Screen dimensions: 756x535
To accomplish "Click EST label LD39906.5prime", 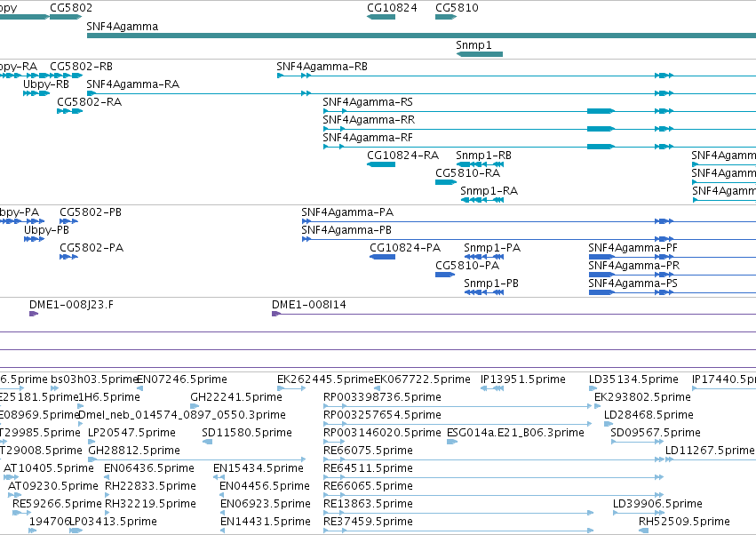I will point(657,504).
